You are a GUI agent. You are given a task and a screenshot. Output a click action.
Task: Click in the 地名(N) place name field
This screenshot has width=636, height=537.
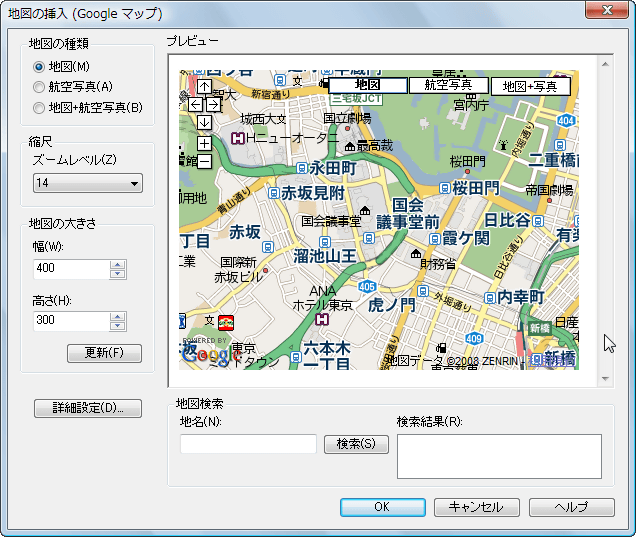point(248,444)
